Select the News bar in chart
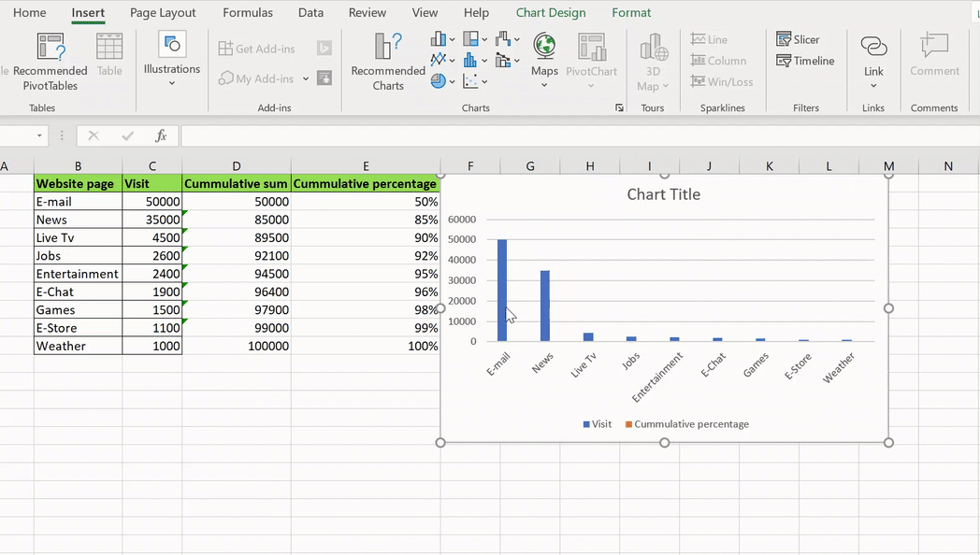The height and width of the screenshot is (555, 980). 545,306
